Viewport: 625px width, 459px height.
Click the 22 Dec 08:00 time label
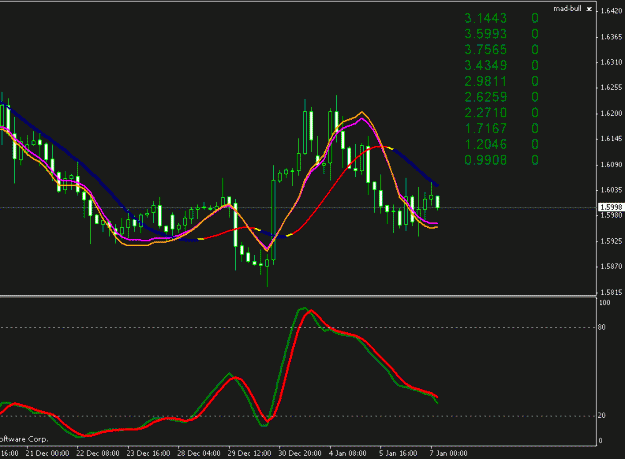coord(98,453)
